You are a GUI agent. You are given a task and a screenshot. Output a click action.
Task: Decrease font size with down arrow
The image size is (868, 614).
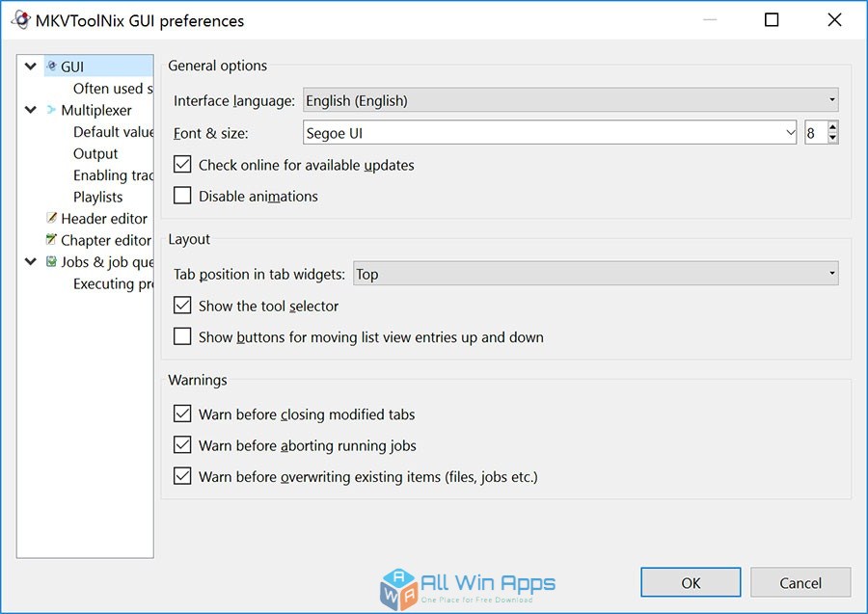[x=832, y=138]
